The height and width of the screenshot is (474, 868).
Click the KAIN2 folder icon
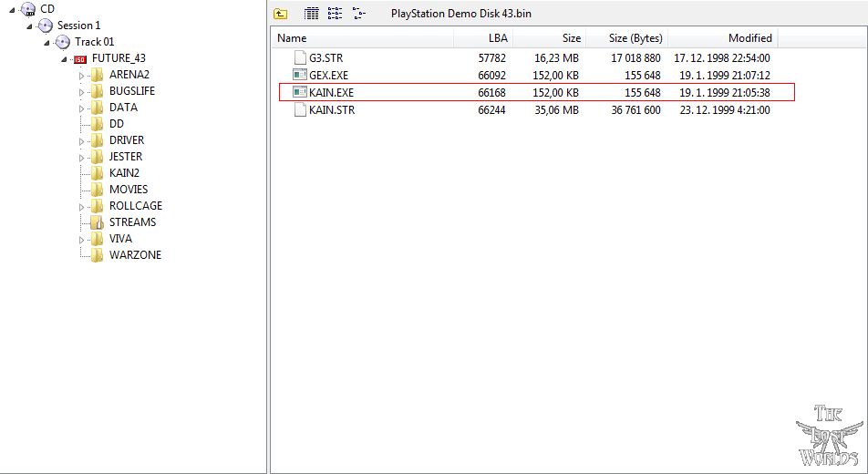pyautogui.click(x=97, y=173)
